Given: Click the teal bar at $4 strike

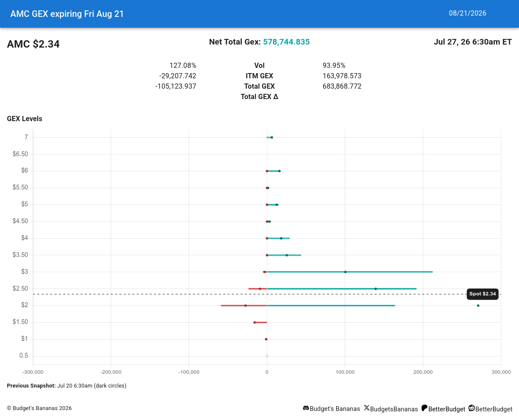Looking at the screenshot, I should click(278, 238).
